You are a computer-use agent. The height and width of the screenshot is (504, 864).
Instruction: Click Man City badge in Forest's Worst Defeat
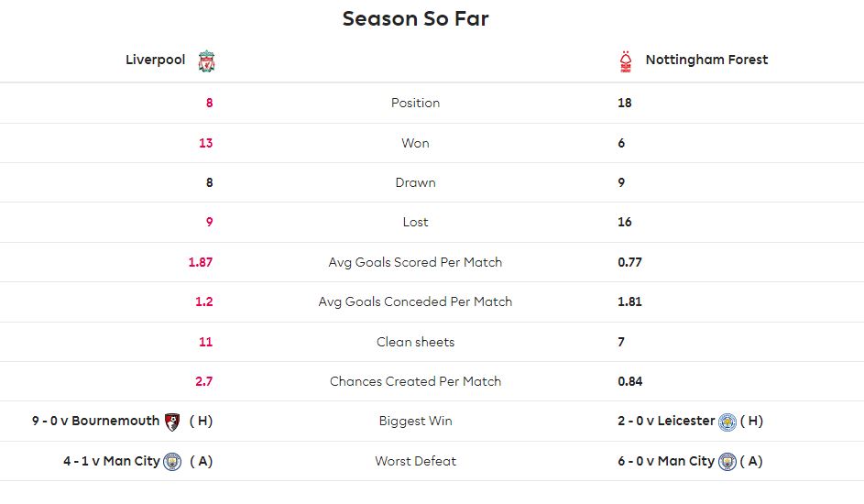tap(727, 462)
